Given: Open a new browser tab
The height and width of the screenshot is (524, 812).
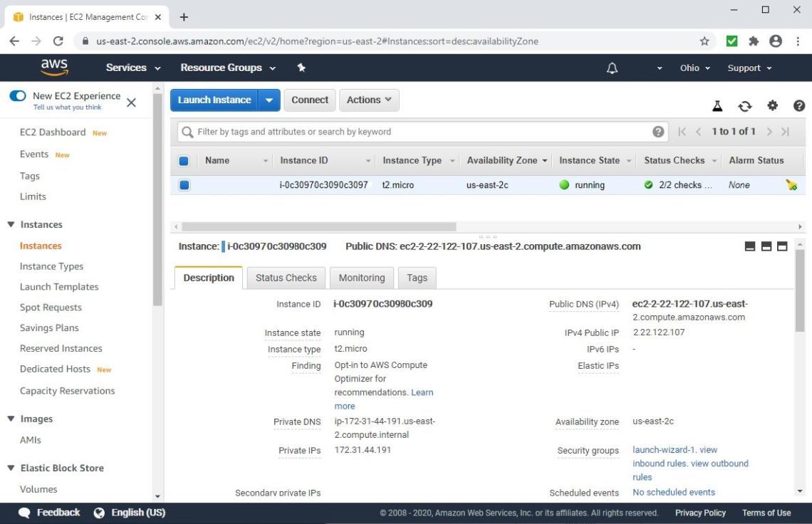Looking at the screenshot, I should (x=183, y=17).
